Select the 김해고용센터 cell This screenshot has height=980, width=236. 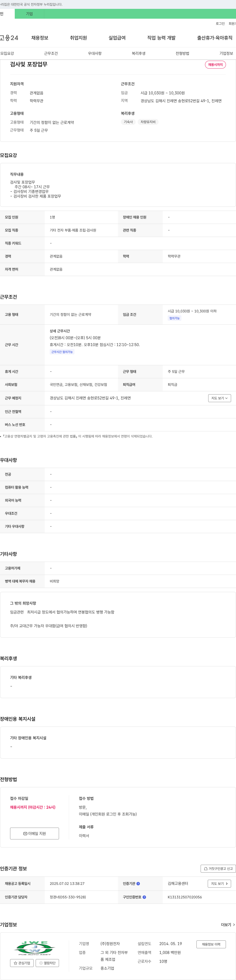tap(178, 883)
